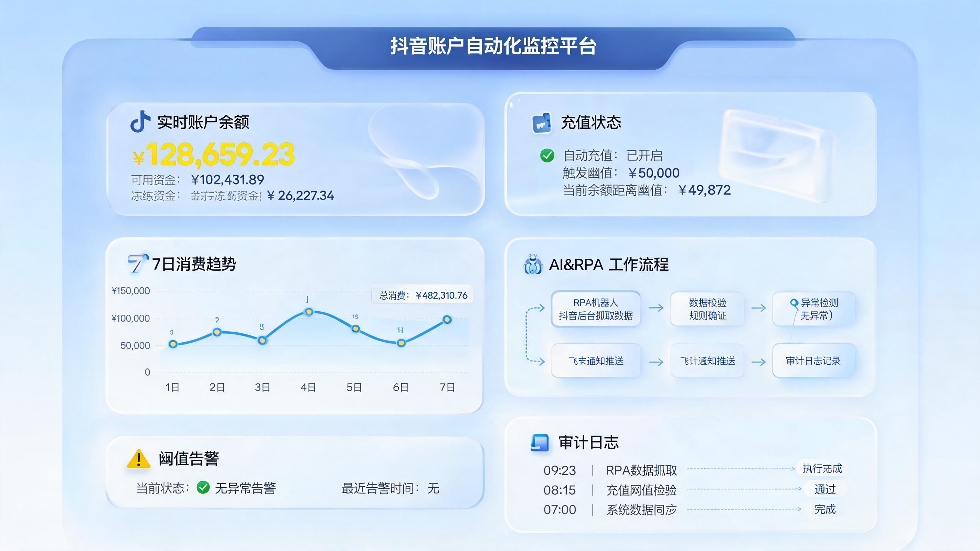The height and width of the screenshot is (551, 980).
Task: Click the 总消费 ¥482,310.76 label
Action: tap(423, 295)
